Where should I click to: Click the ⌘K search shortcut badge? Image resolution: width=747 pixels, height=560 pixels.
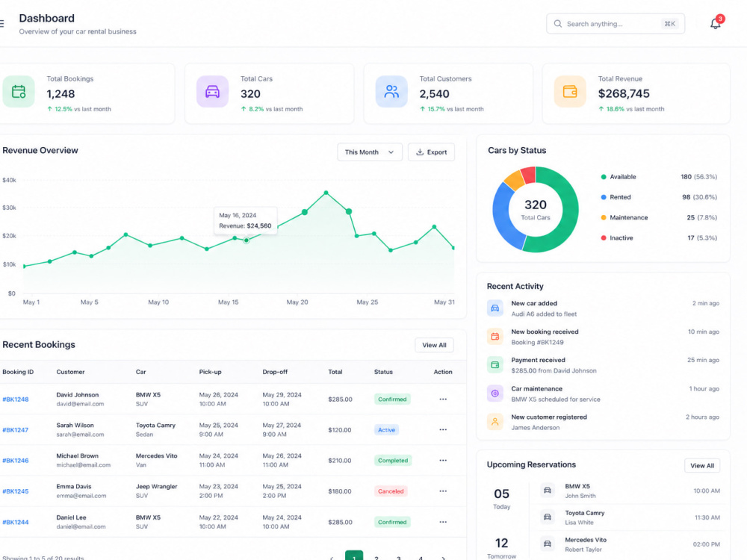[x=670, y=24]
